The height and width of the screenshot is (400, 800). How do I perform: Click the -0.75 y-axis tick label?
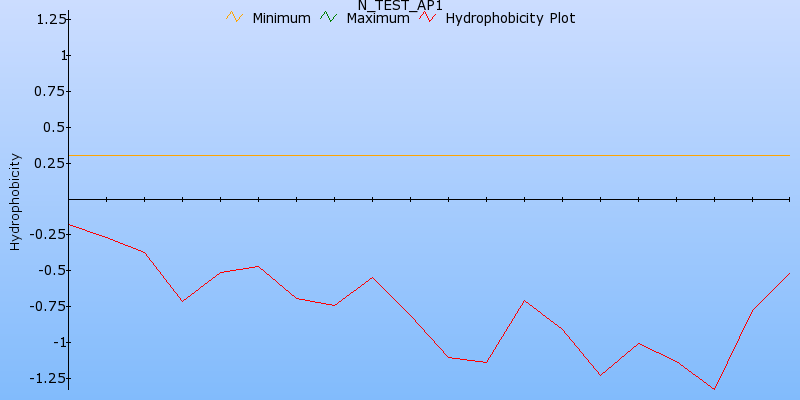[x=48, y=306]
